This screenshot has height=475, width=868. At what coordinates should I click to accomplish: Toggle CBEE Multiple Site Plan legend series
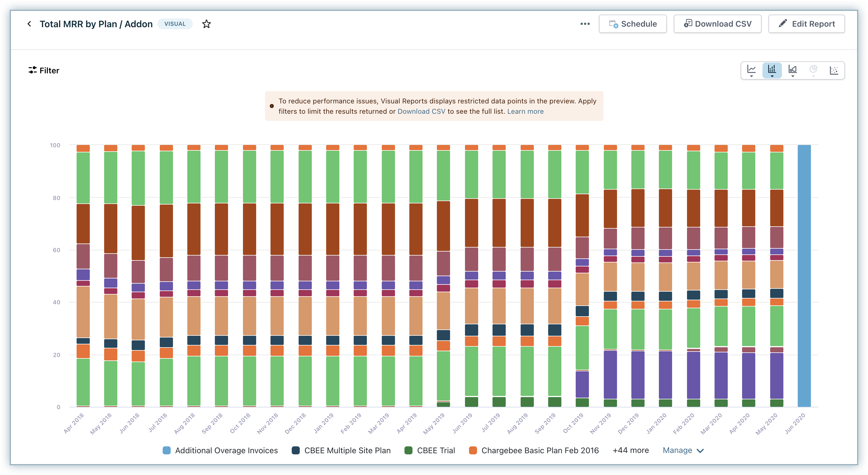(x=347, y=450)
